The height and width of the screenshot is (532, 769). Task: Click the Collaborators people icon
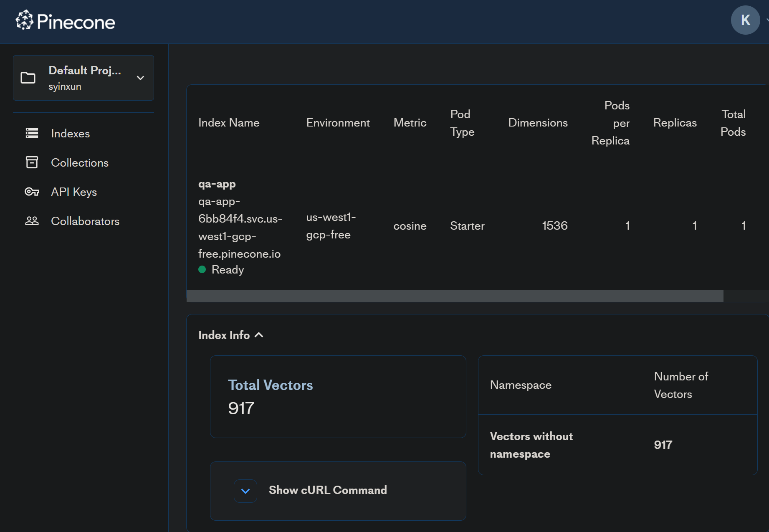[x=32, y=221]
